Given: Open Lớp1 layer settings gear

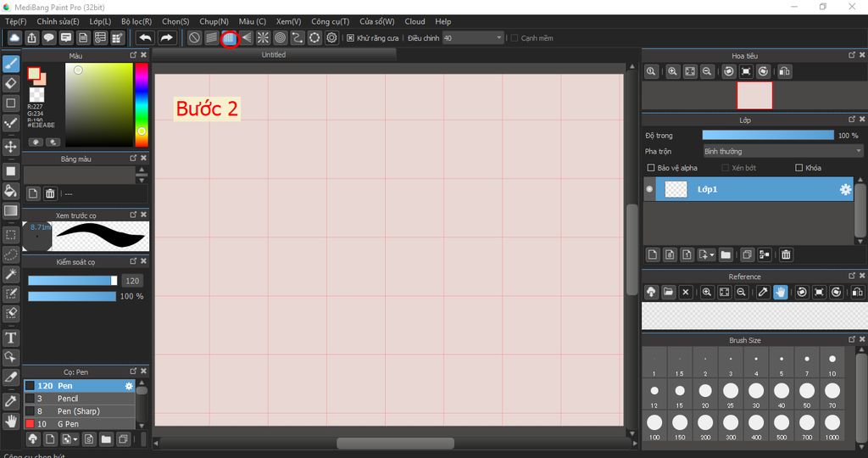Looking at the screenshot, I should click(x=845, y=189).
